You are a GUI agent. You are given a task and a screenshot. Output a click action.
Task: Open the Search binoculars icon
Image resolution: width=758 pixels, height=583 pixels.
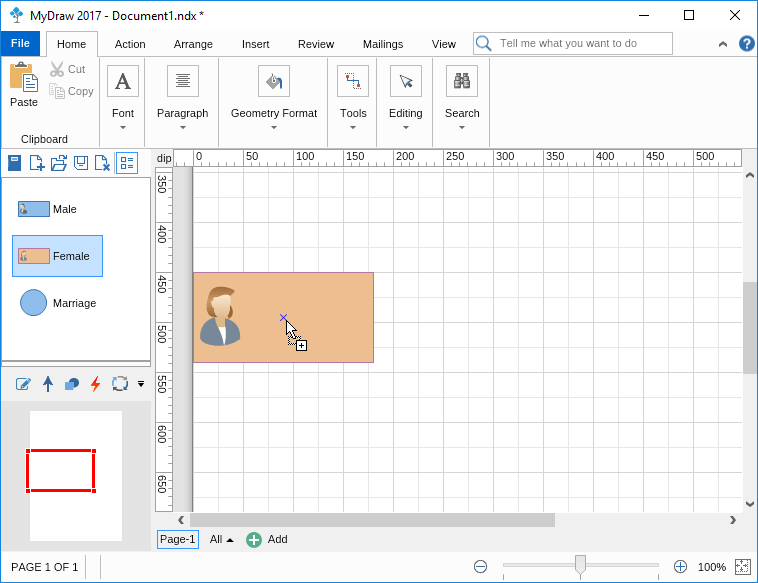pyautogui.click(x=462, y=81)
